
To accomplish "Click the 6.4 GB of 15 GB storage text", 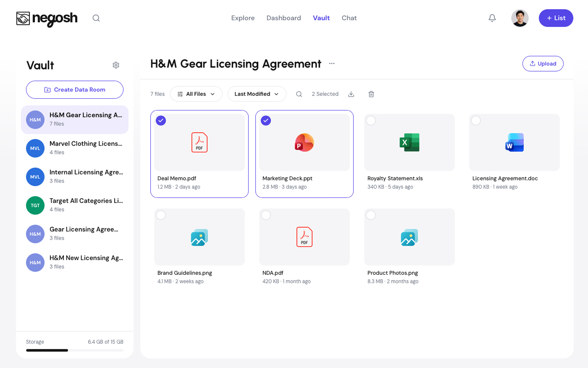I will click(x=106, y=342).
